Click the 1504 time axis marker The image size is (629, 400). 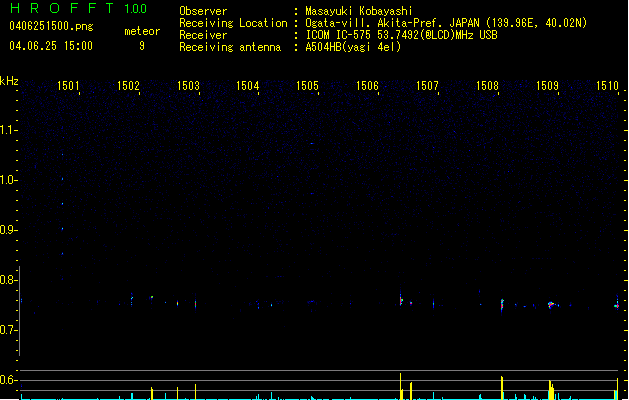tap(248, 86)
